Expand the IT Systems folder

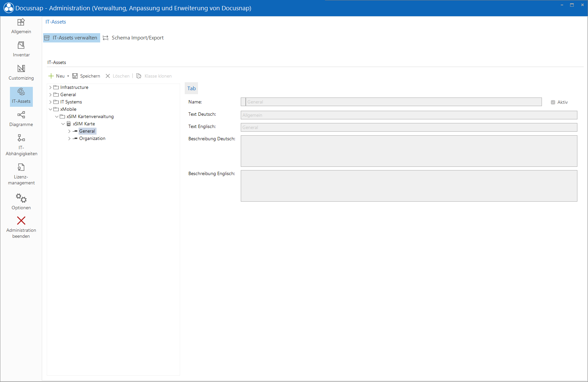pos(50,102)
